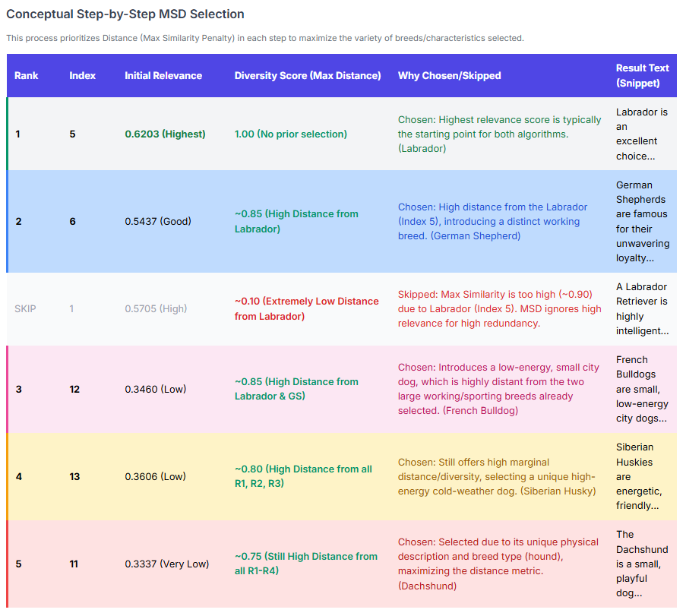Click the Siberian Huskies result snippet

[638, 476]
